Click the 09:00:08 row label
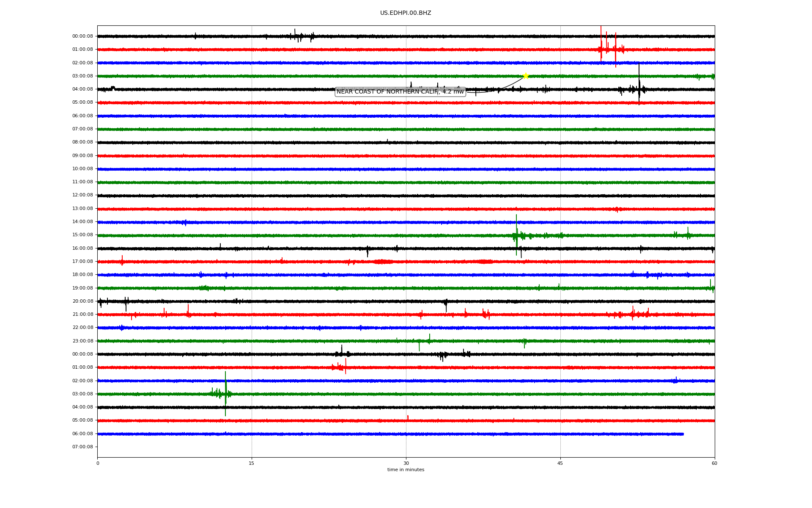The image size is (812, 508). 82,156
